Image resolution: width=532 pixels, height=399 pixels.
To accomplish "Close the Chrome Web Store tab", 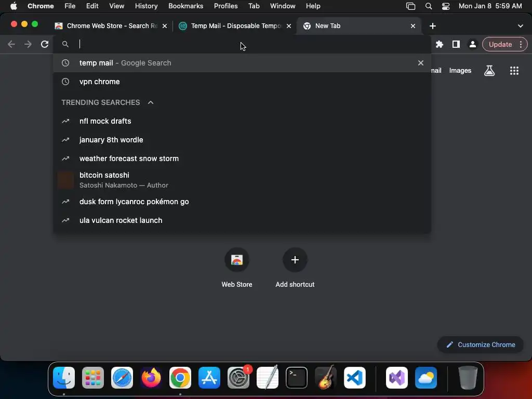I will point(165,26).
